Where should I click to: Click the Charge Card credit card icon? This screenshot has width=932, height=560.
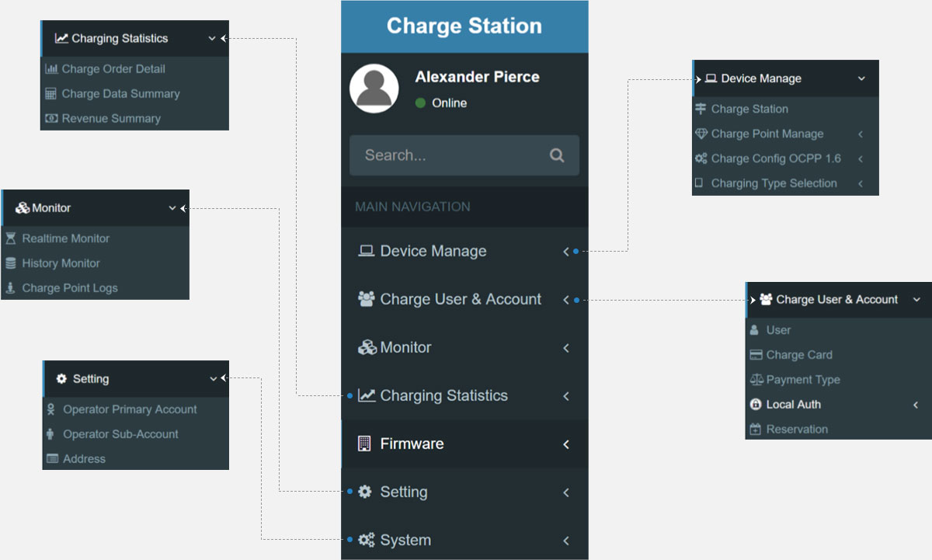pos(756,355)
